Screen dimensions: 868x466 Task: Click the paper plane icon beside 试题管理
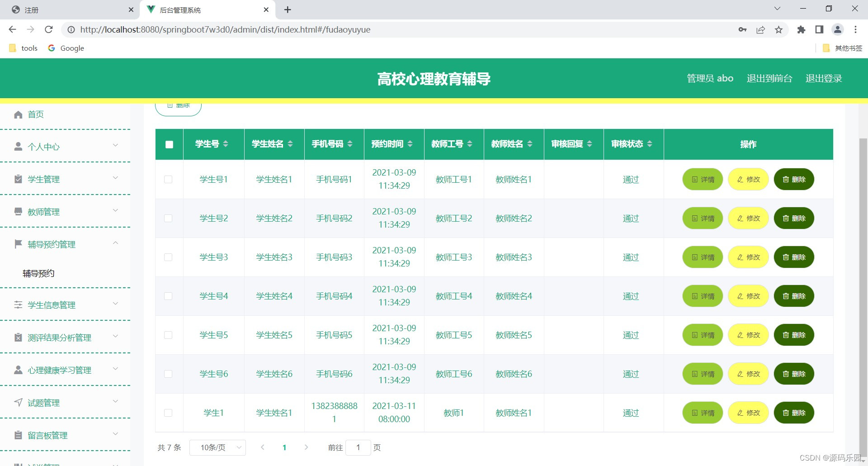[x=18, y=403]
